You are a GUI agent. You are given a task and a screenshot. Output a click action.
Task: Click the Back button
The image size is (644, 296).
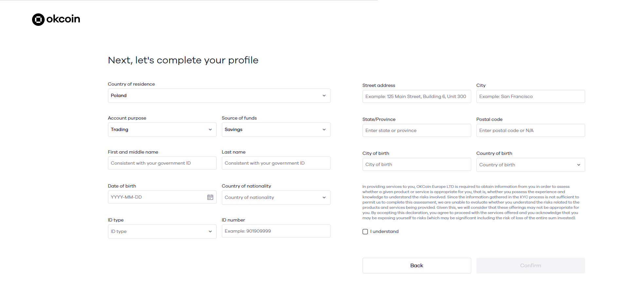[x=417, y=266]
